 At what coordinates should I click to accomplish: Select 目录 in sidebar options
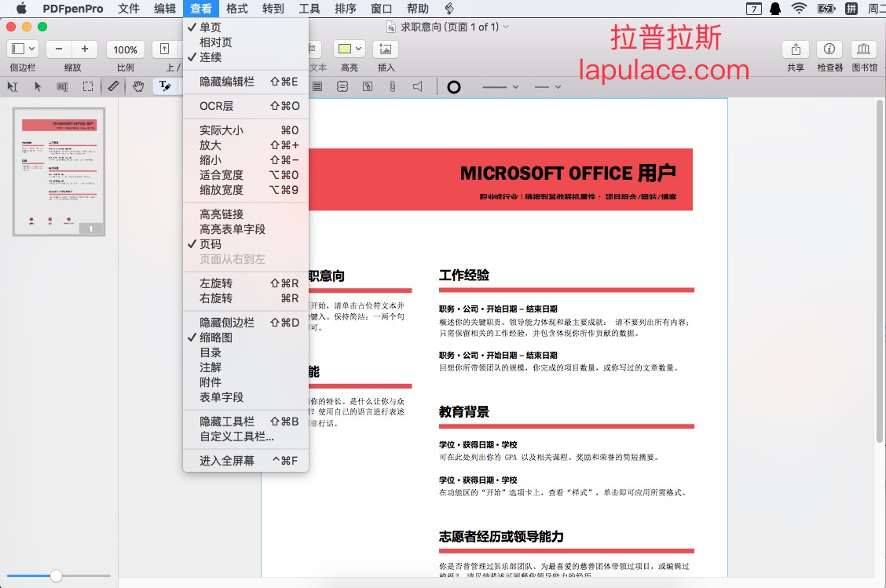[246, 352]
